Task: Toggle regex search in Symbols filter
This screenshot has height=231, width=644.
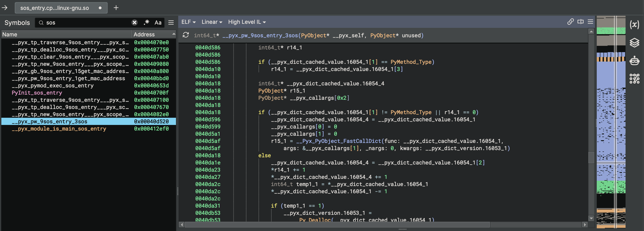Action: point(146,22)
